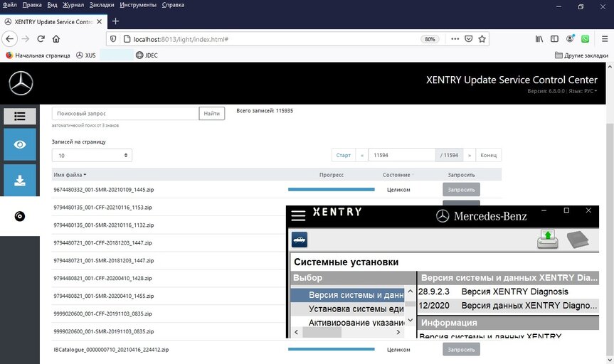
Task: Select file 9999020600_001-SMR-20191103_0835.zip
Action: (103, 331)
